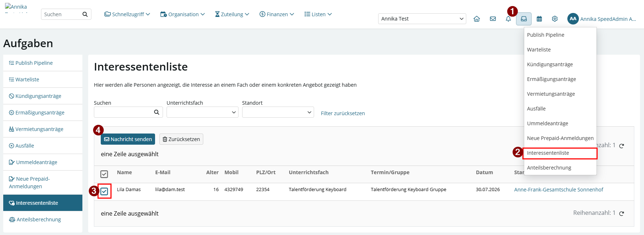Screen dimensions: 644x235
Task: Click the Filter zurücksetzen link
Action: coord(343,113)
